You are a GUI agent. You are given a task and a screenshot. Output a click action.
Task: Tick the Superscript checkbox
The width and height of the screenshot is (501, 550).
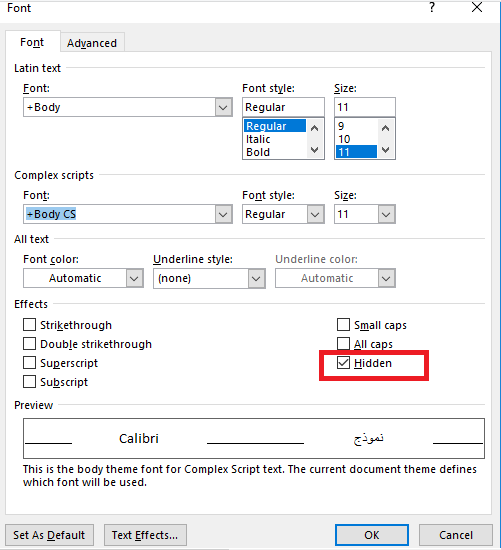click(29, 363)
